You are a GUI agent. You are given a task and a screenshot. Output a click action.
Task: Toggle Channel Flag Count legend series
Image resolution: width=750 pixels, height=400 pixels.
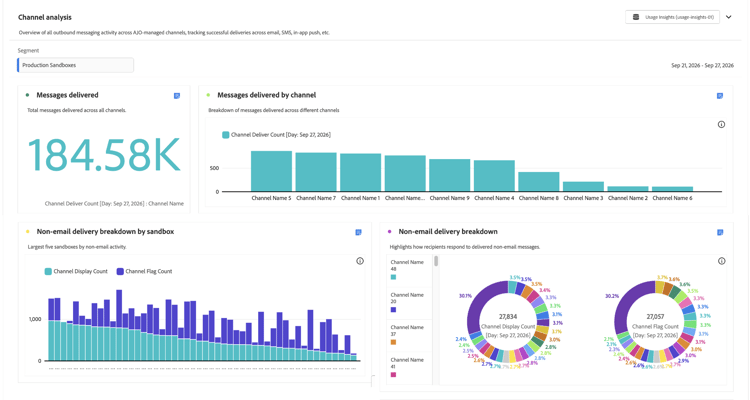point(144,271)
